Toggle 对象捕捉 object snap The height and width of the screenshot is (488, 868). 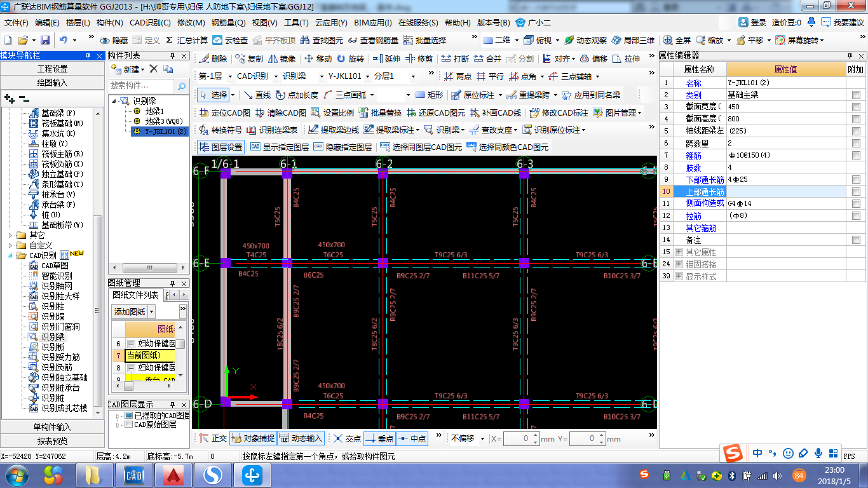[253, 438]
